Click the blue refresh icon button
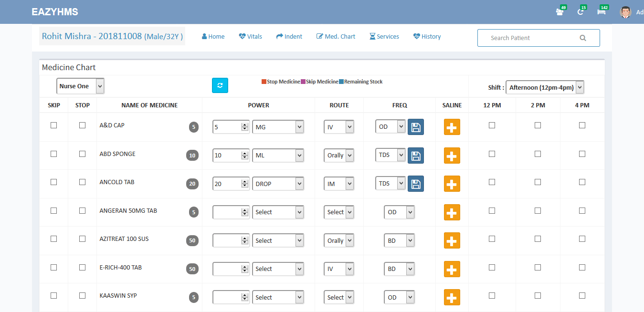The image size is (644, 312). [220, 85]
